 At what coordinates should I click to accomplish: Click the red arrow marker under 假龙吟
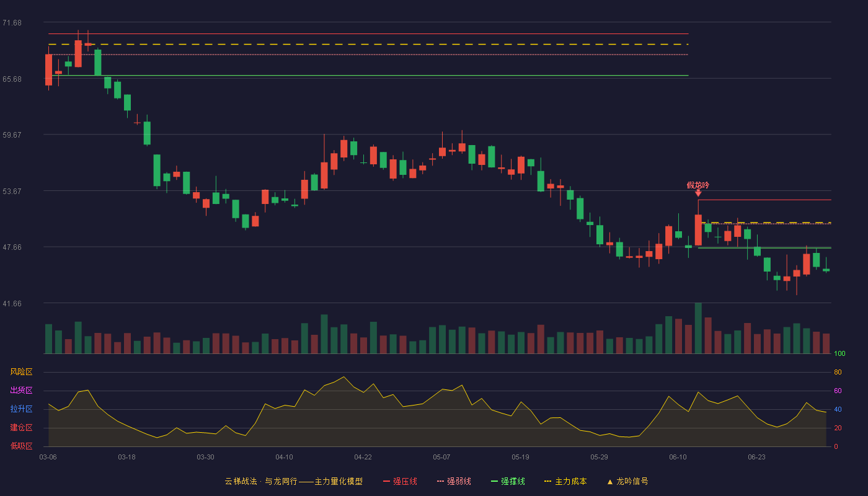[x=698, y=193]
